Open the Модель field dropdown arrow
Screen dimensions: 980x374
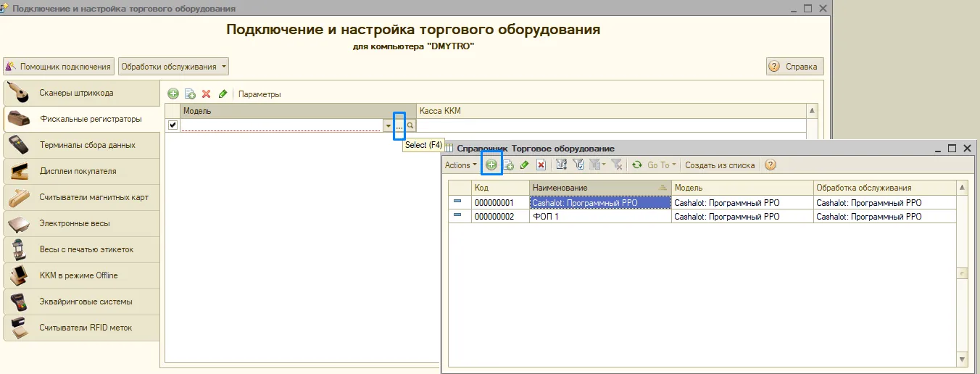point(388,125)
